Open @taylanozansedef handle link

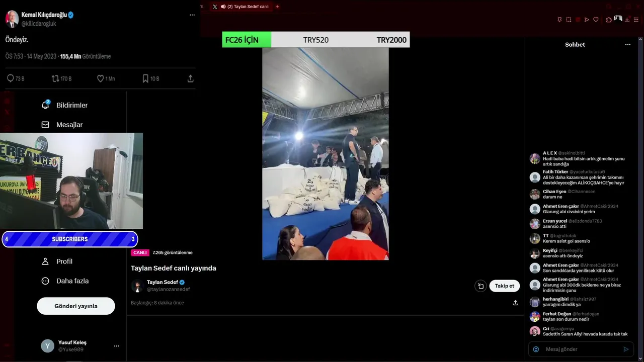169,289
